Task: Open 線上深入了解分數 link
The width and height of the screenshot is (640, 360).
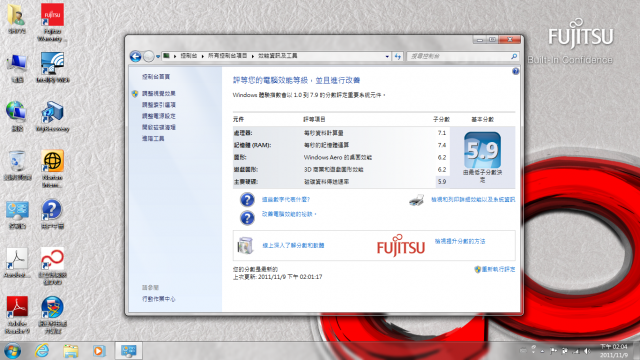Action: pyautogui.click(x=293, y=246)
